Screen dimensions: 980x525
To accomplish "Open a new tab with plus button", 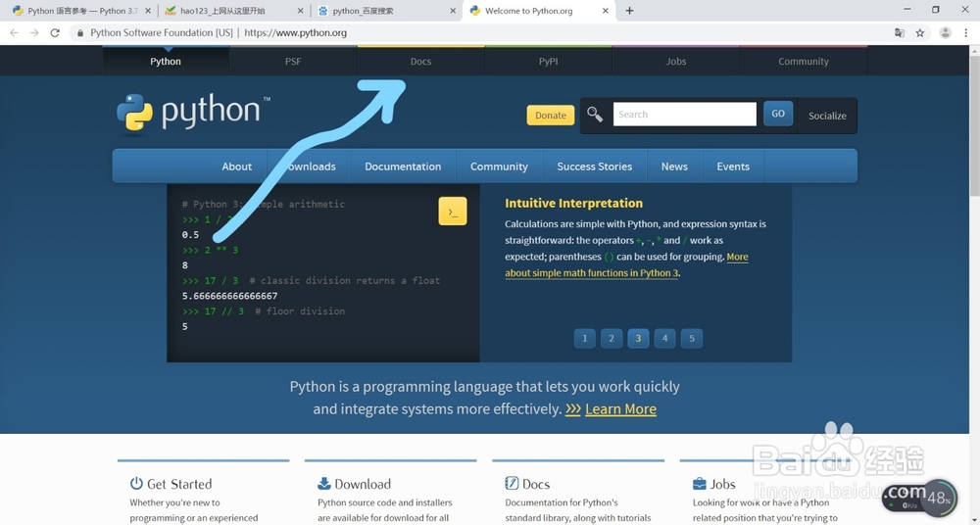I will point(629,11).
